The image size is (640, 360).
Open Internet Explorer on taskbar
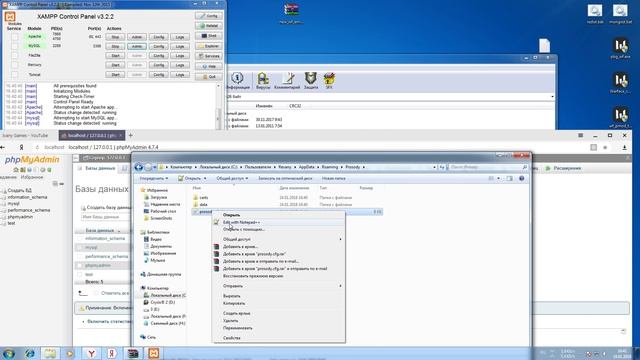[29, 353]
